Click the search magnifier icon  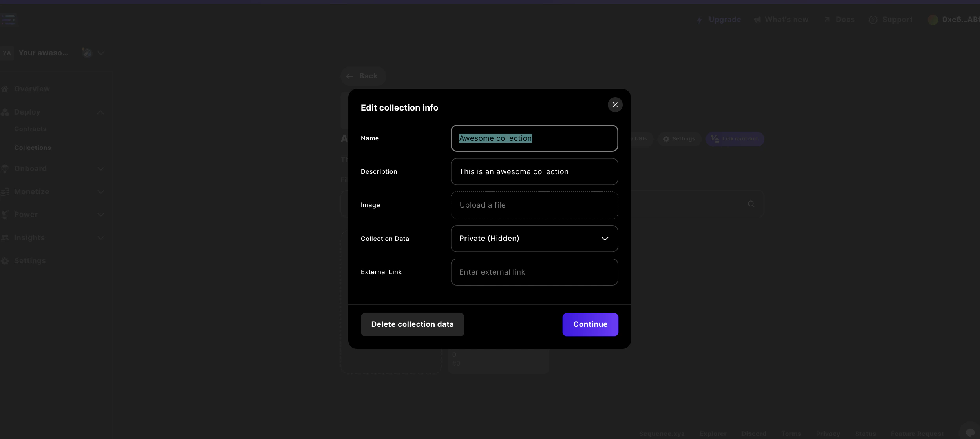(751, 204)
